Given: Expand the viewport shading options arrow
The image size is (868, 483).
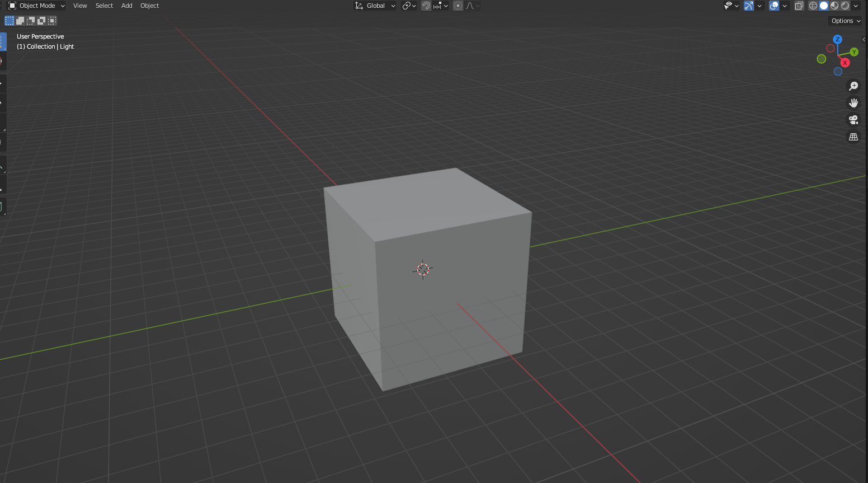Looking at the screenshot, I should point(856,6).
